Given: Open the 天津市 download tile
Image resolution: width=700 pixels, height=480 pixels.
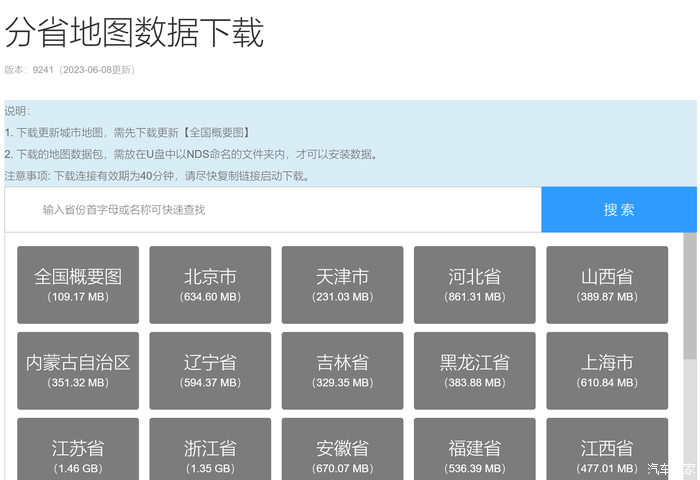Looking at the screenshot, I should tap(342, 285).
